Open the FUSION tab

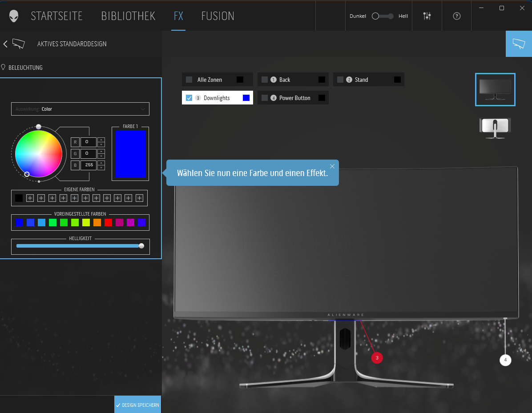tap(218, 16)
